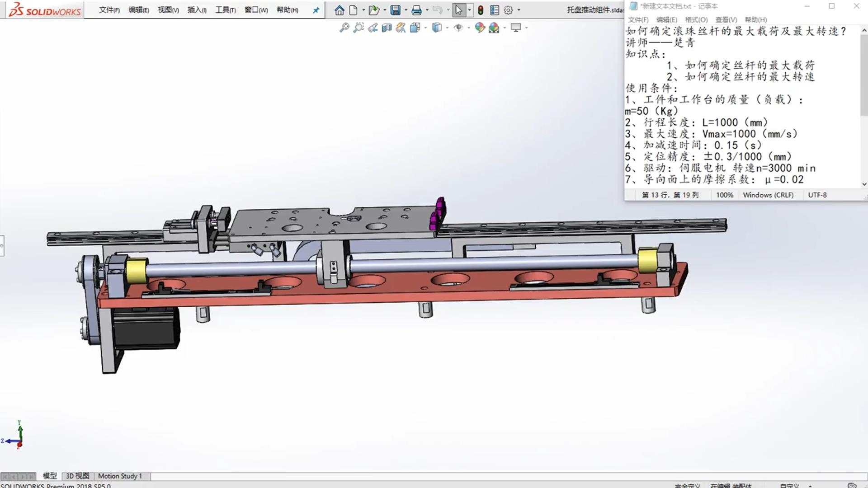The width and height of the screenshot is (868, 488).
Task: Expand Display Style dropdown arrow
Action: click(447, 28)
